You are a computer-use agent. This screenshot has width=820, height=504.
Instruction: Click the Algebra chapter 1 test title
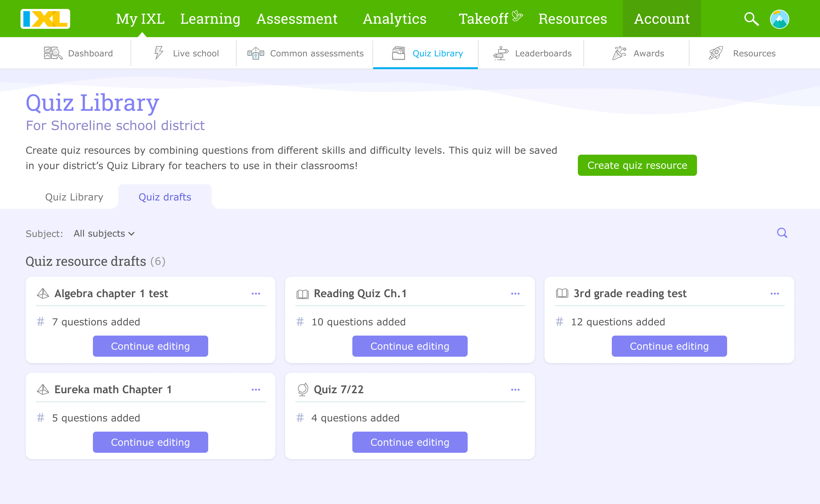pos(111,294)
